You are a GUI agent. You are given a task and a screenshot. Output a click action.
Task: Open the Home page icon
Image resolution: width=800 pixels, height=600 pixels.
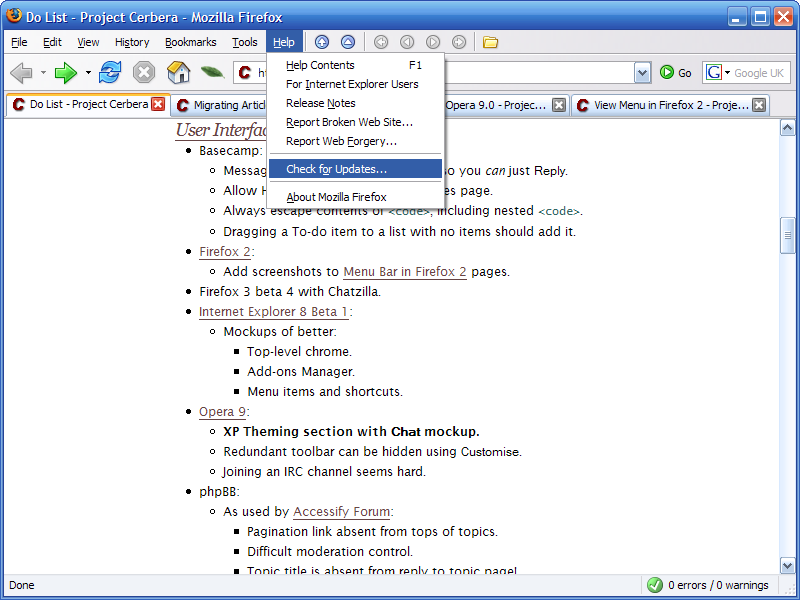[x=179, y=72]
